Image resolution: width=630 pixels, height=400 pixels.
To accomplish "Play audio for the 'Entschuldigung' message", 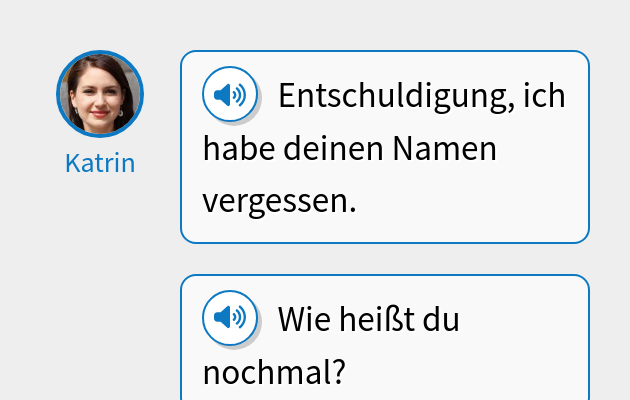I will pyautogui.click(x=230, y=95).
